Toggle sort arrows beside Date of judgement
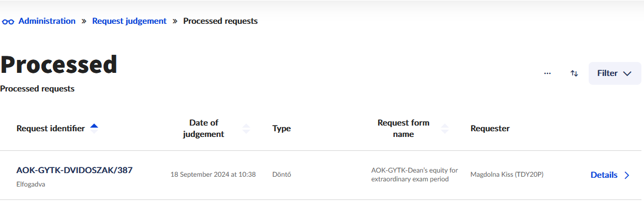The height and width of the screenshot is (201, 644). [246, 129]
